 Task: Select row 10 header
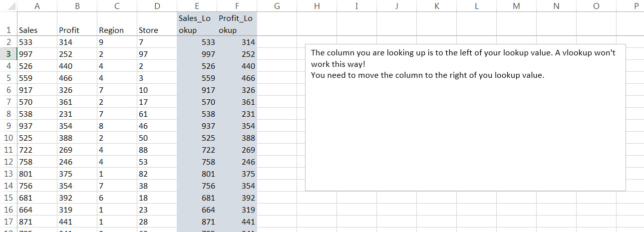tap(8, 138)
